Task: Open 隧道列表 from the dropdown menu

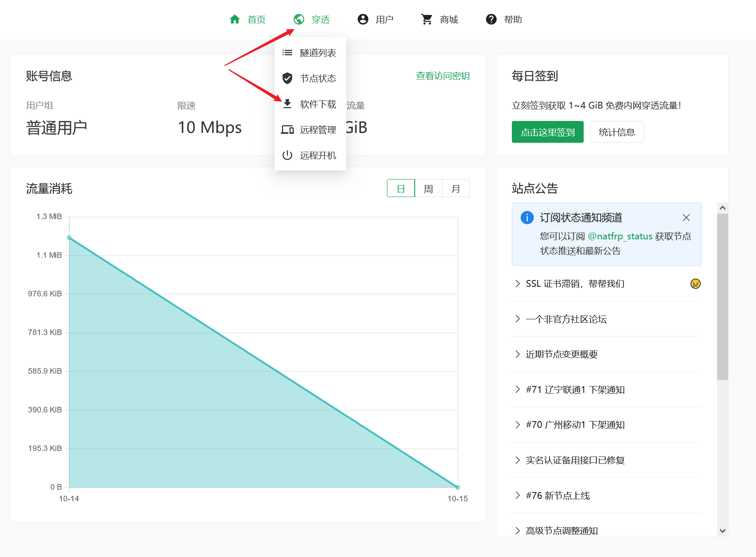Action: [318, 53]
